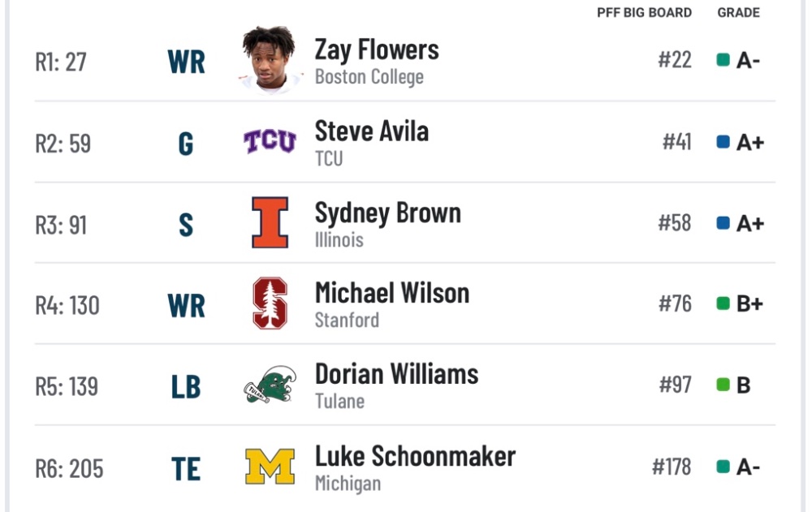Click the purple TCU team logo
812x512 pixels.
(x=270, y=141)
